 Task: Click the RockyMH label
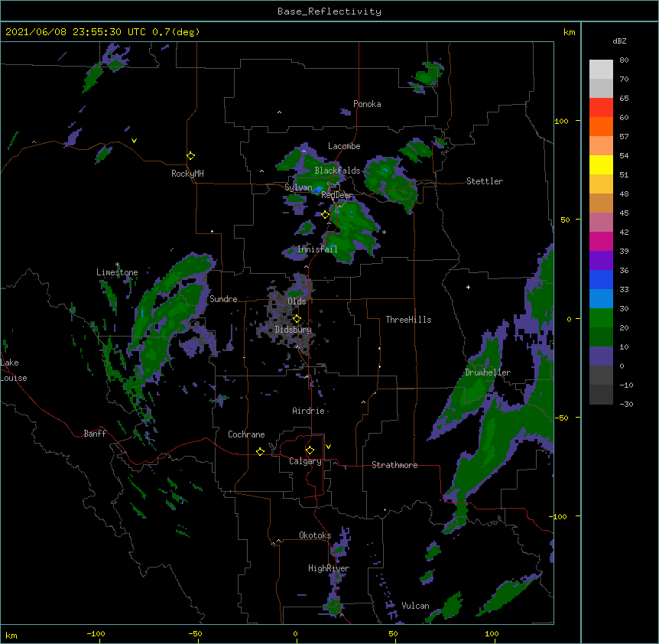pos(187,174)
